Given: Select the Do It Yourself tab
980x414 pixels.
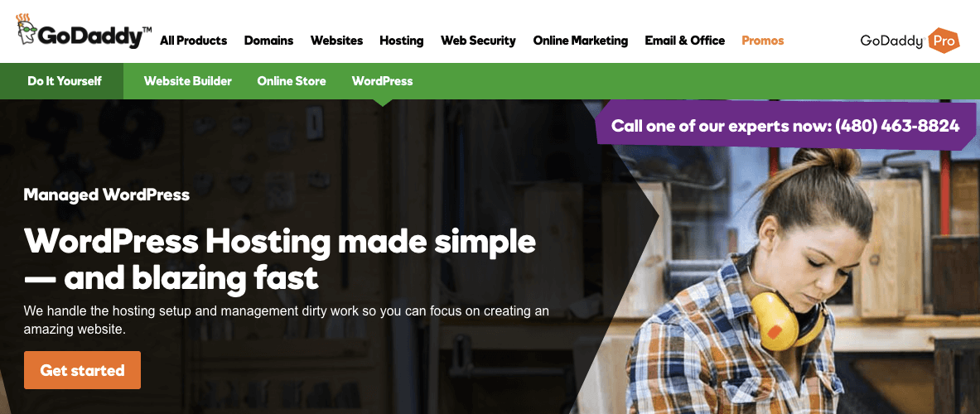Looking at the screenshot, I should 65,81.
